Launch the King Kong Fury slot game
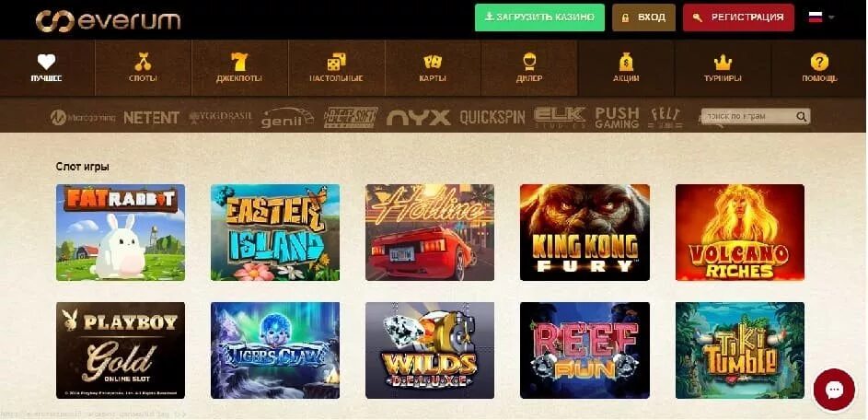 coord(584,232)
